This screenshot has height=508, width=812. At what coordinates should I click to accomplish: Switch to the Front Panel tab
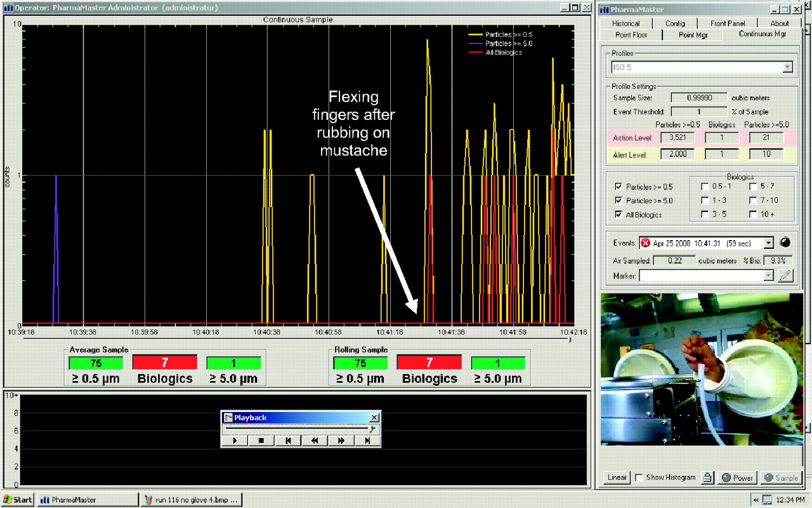[727, 23]
